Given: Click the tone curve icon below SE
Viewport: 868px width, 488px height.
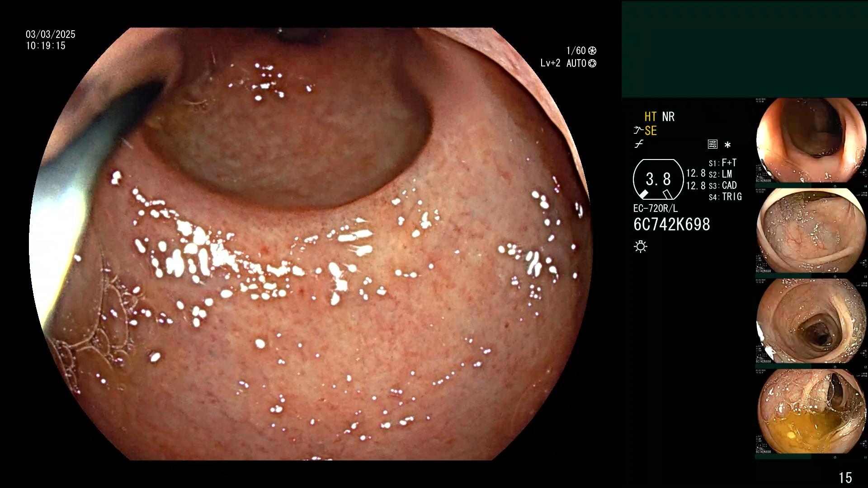Looking at the screenshot, I should point(639,144).
